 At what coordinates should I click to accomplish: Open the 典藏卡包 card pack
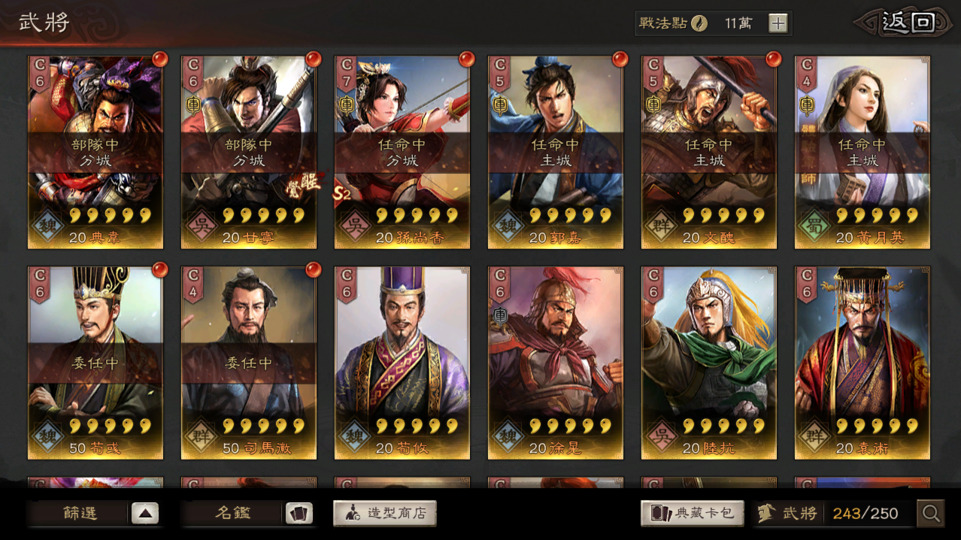point(692,513)
